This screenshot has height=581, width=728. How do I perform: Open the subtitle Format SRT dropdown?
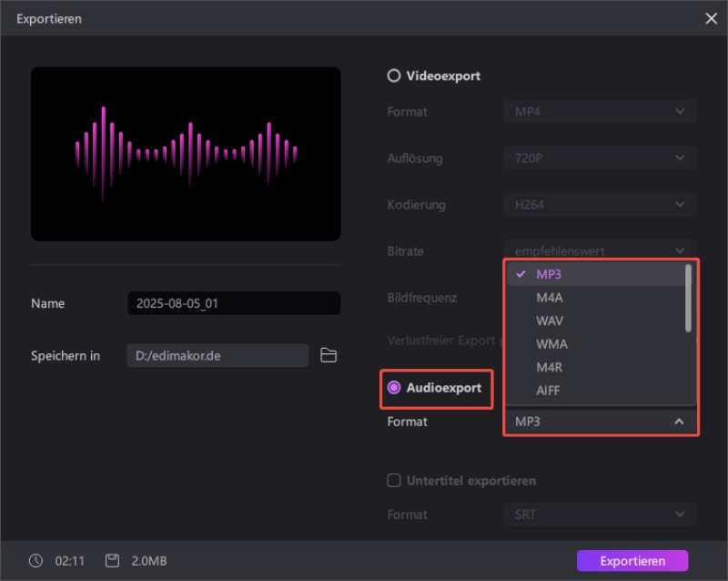[600, 515]
